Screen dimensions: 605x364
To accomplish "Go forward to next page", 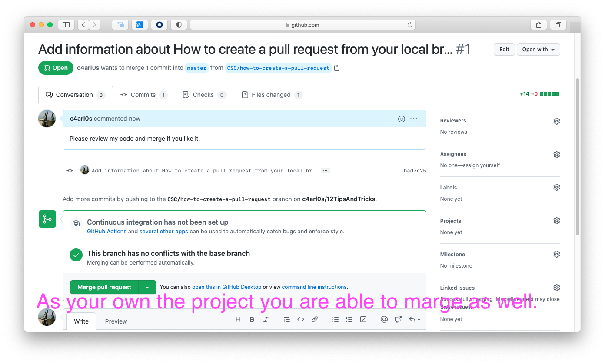I will coord(95,25).
